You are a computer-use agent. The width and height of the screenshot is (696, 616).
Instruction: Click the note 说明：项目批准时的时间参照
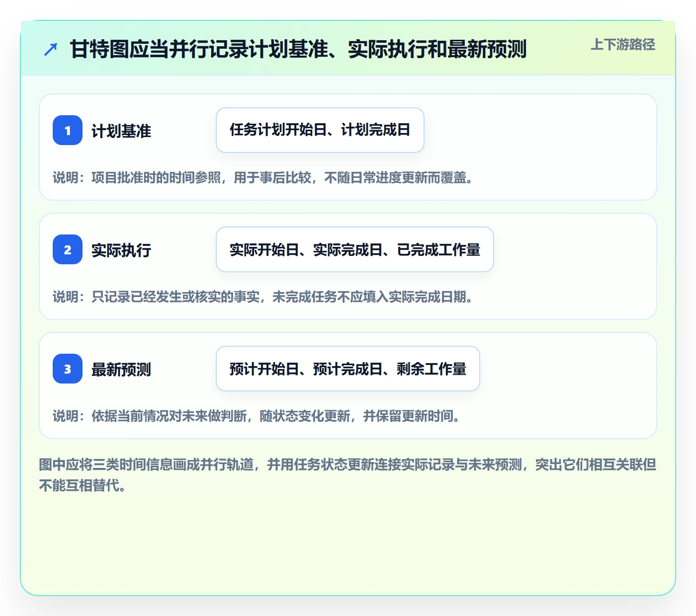click(263, 177)
